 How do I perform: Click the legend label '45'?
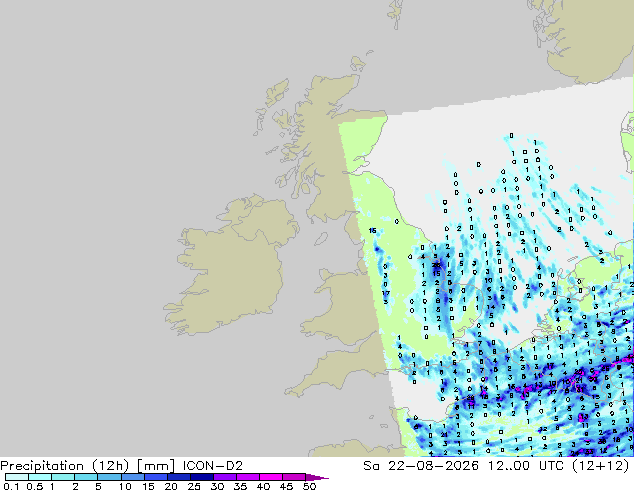pyautogui.click(x=286, y=486)
